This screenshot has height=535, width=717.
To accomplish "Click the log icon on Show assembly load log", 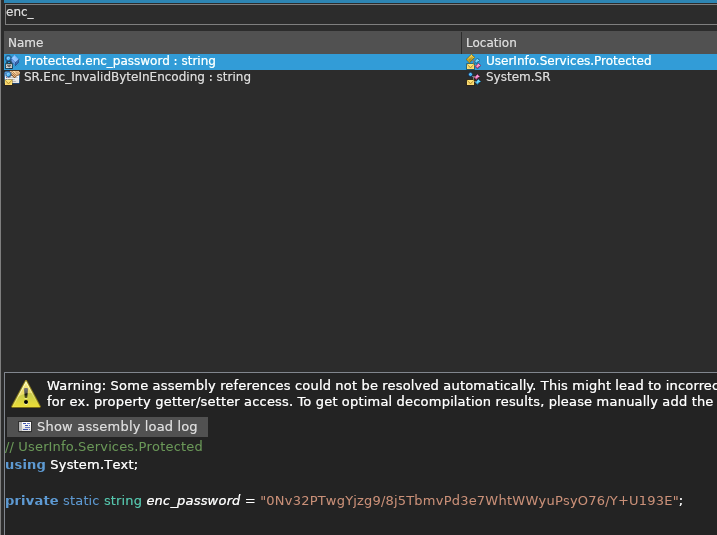I will 25,427.
